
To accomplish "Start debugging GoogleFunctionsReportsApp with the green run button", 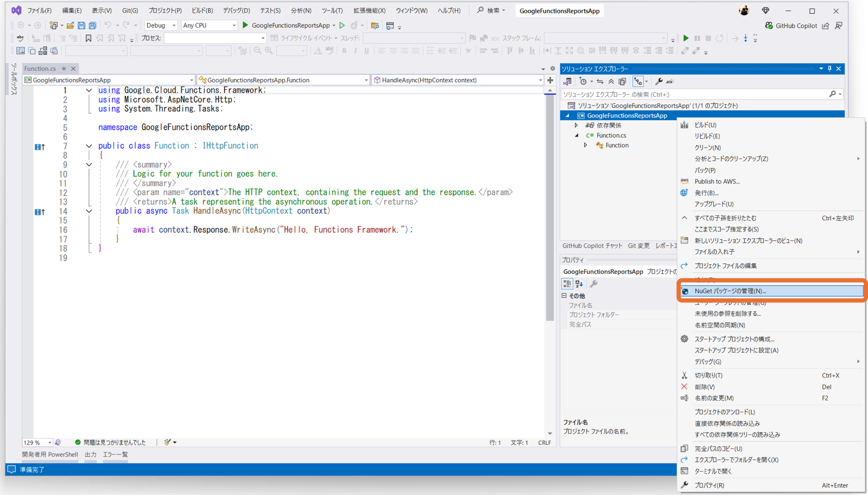I will coord(288,26).
